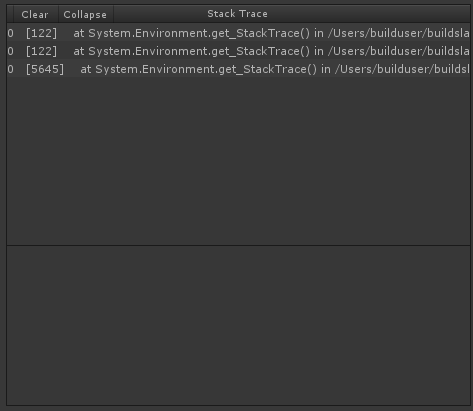The width and height of the screenshot is (473, 411).
Task: Click the empty area below the log entries
Action: point(238,161)
